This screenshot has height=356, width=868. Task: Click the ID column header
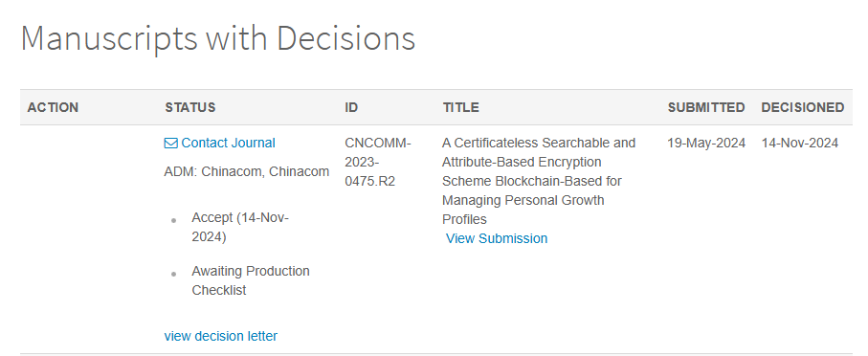[x=351, y=107]
